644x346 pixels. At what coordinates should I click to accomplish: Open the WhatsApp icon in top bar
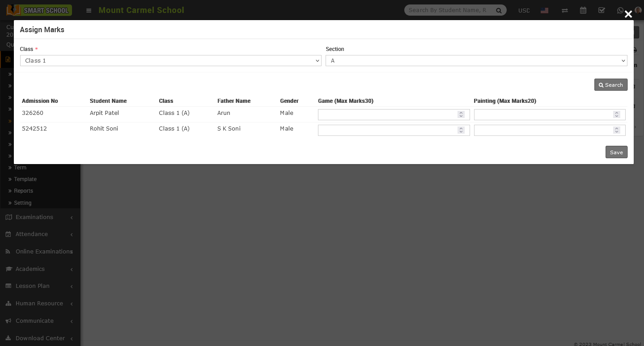pos(620,10)
